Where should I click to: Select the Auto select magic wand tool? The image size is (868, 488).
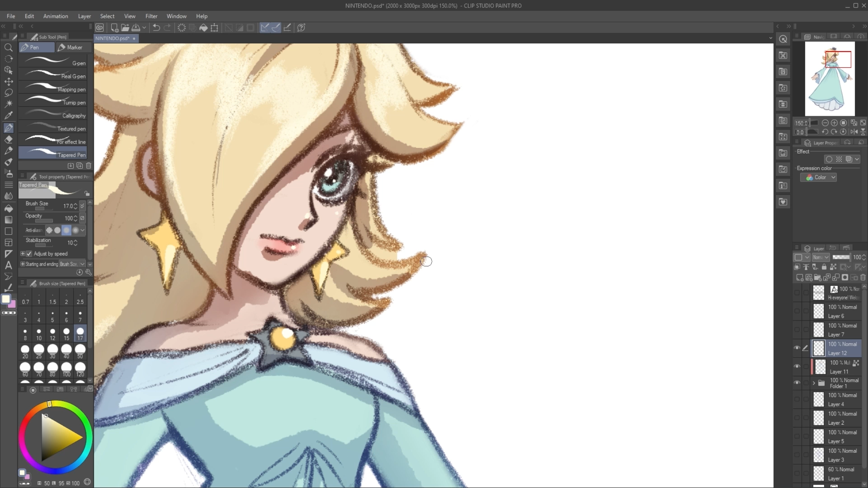(x=8, y=104)
